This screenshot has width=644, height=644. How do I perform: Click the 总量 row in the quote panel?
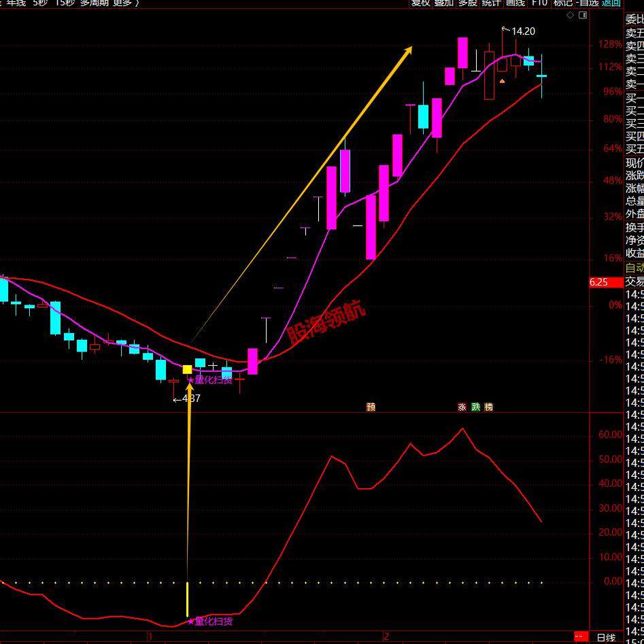pos(634,201)
